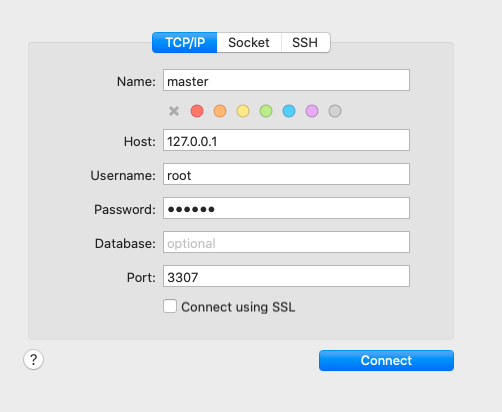
Task: Switch to the Socket tab
Action: tap(249, 42)
